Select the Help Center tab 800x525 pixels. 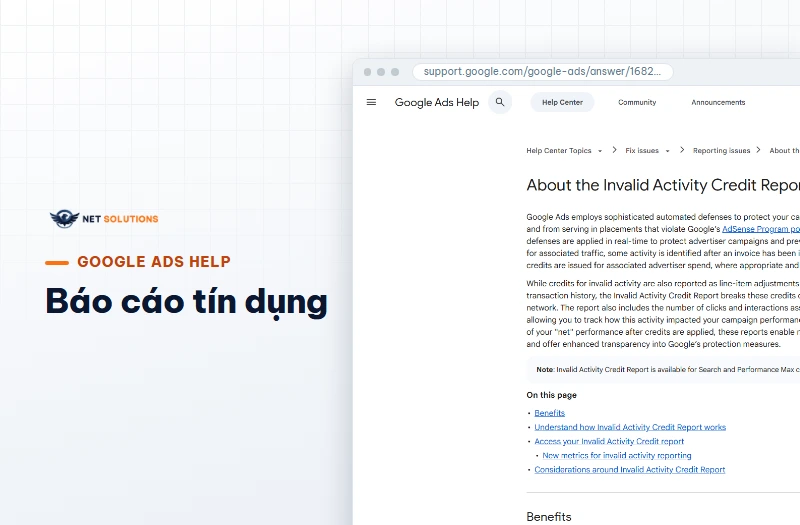coord(562,102)
